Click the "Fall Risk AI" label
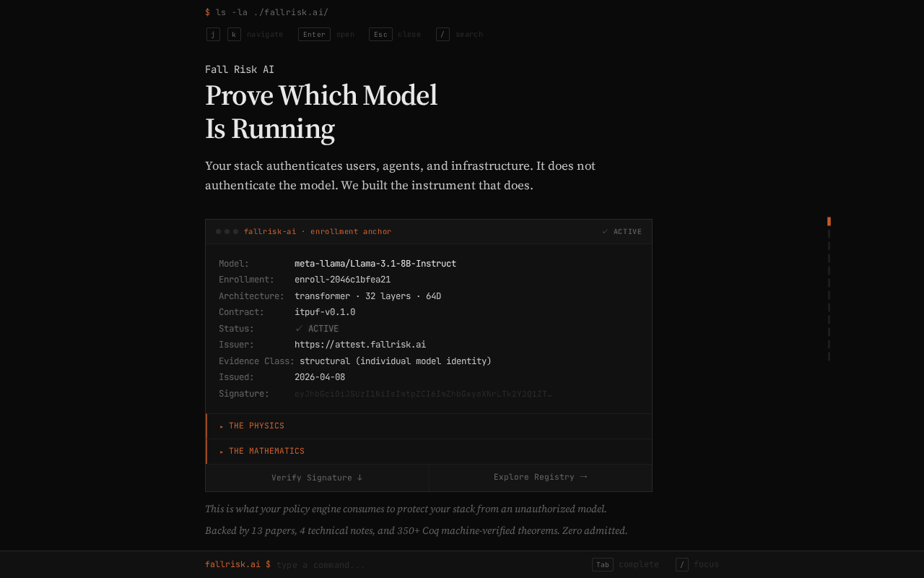This screenshot has height=578, width=924. coord(240,69)
